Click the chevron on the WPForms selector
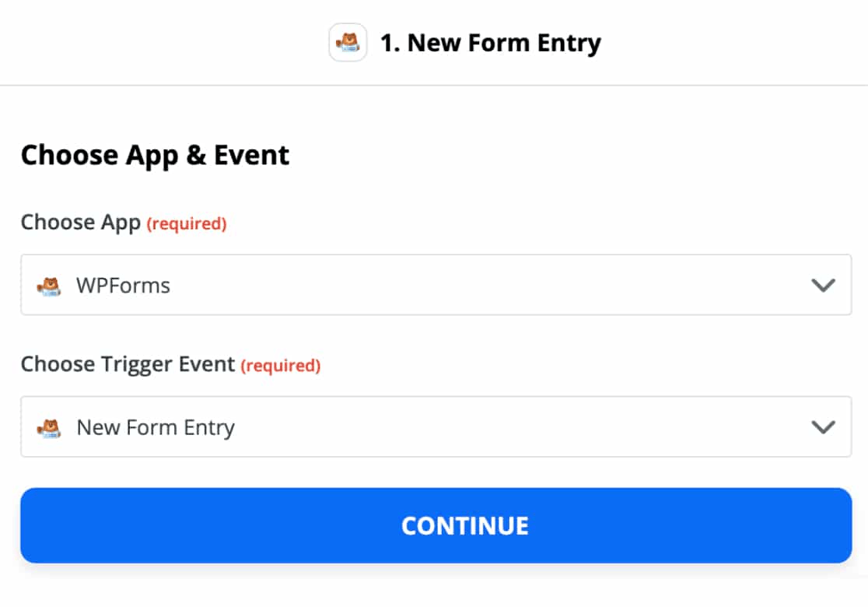Screen dimensions: 868x607 tap(822, 285)
